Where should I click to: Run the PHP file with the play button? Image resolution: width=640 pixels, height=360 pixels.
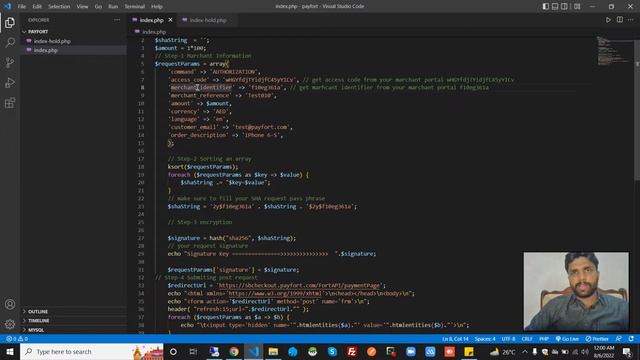(x=608, y=20)
